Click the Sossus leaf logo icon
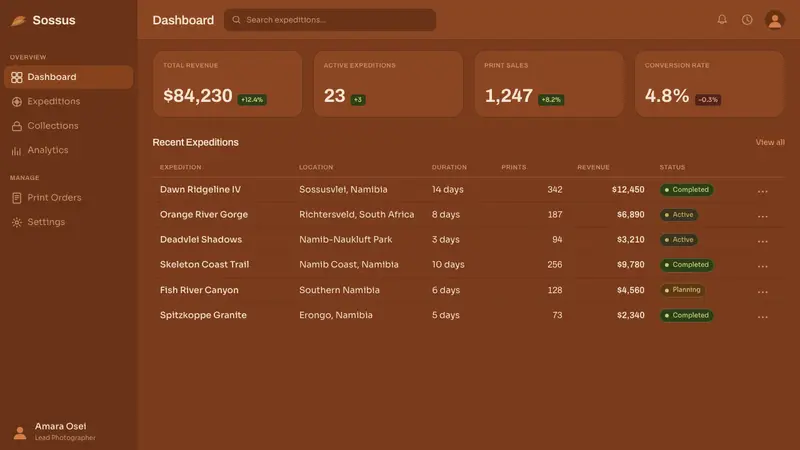The height and width of the screenshot is (450, 800). (18, 20)
